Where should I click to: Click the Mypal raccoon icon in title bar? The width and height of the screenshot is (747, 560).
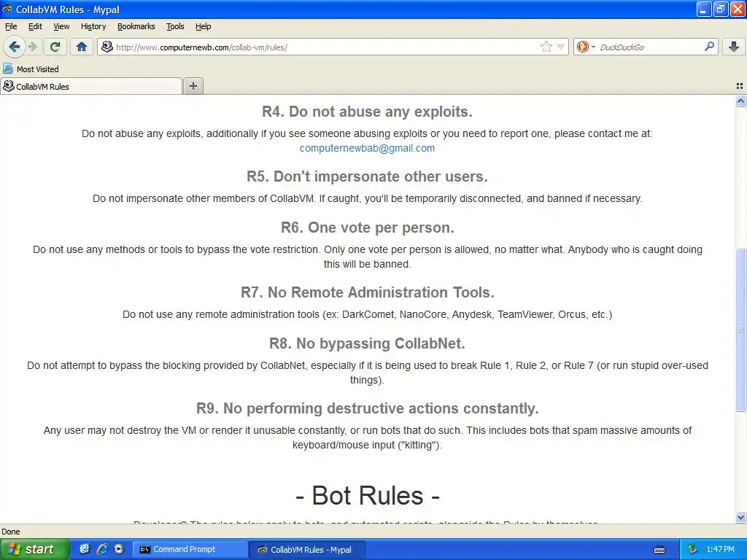pos(7,9)
